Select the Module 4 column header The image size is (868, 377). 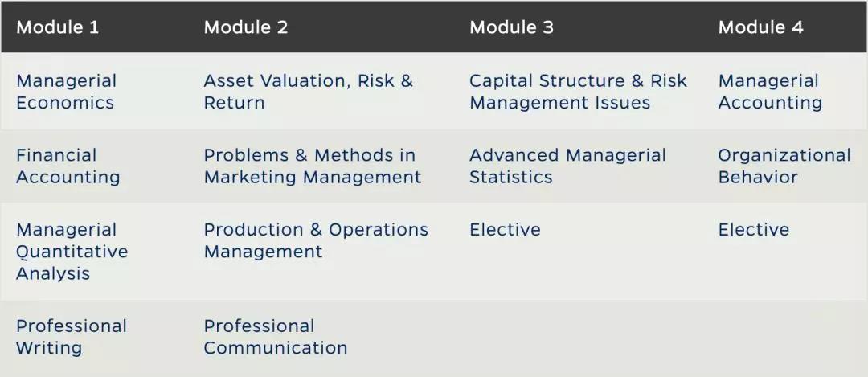click(x=760, y=27)
